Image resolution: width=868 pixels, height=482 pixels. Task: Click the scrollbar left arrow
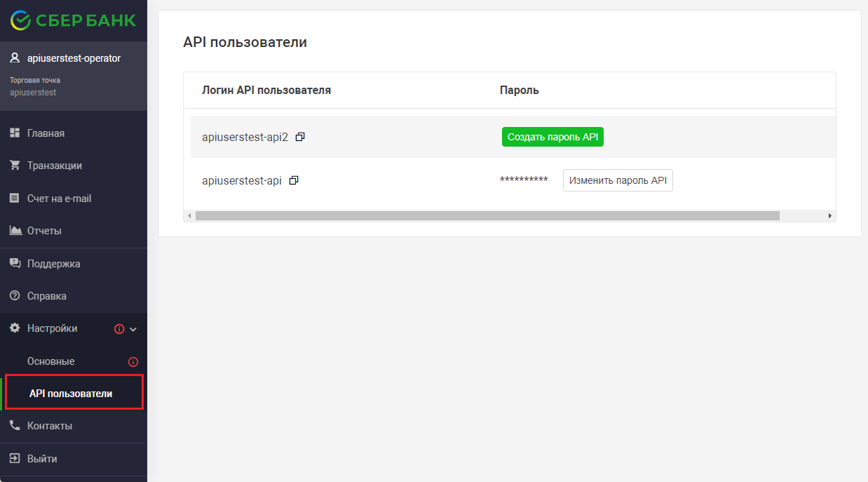point(189,215)
